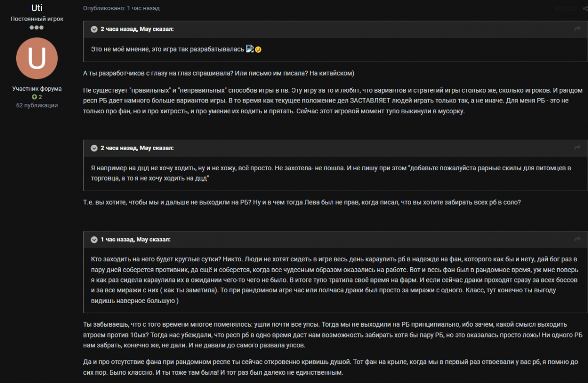588x383 pixels.
Task: Go to the quoted post with the third quote's arrow icon
Action: click(x=577, y=240)
